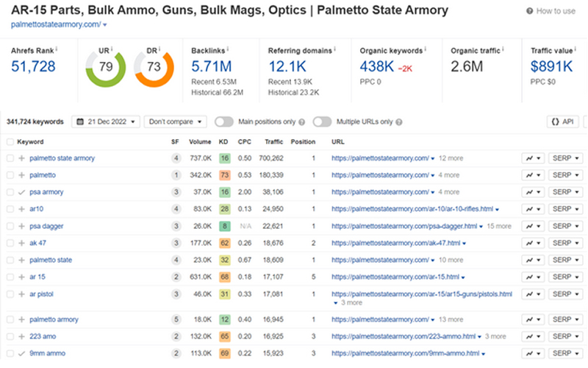Show position history chart for ak 47
The width and height of the screenshot is (588, 368).
click(x=533, y=244)
